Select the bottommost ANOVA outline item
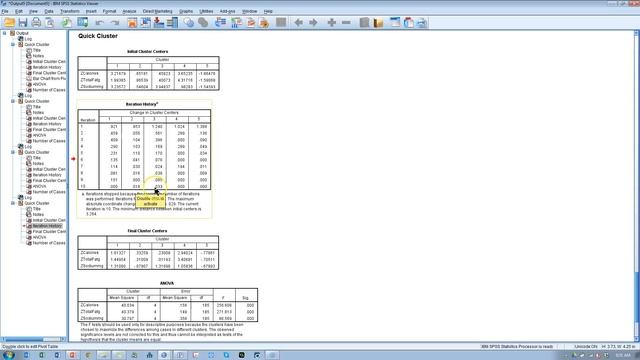Viewport: 640px width, 360px height. click(39, 237)
